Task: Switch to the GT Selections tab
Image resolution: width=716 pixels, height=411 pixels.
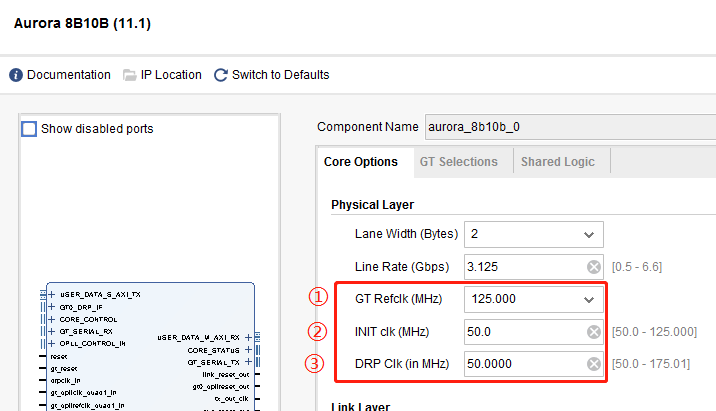Action: [x=458, y=162]
